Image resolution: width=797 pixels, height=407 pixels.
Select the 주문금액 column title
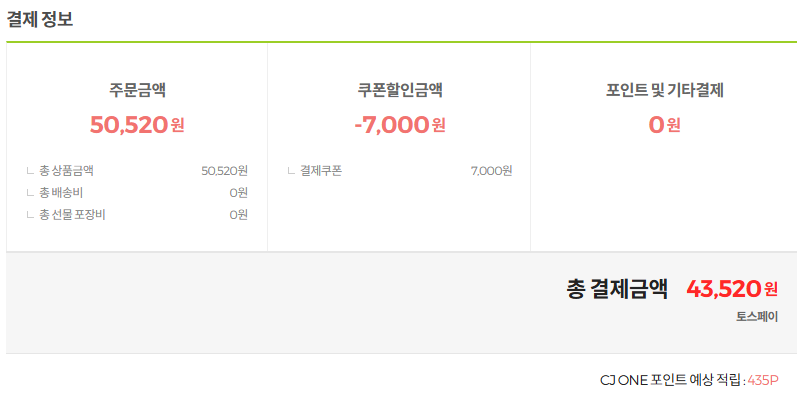click(137, 90)
